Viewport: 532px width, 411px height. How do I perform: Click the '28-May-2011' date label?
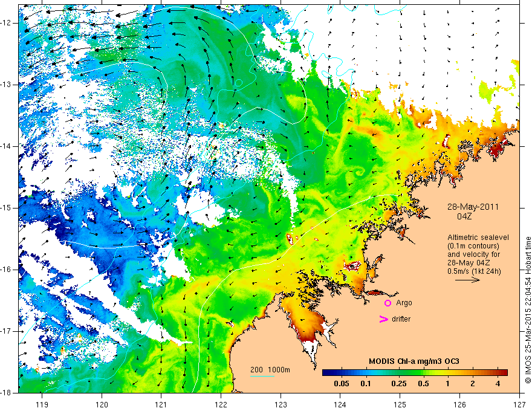473,207
